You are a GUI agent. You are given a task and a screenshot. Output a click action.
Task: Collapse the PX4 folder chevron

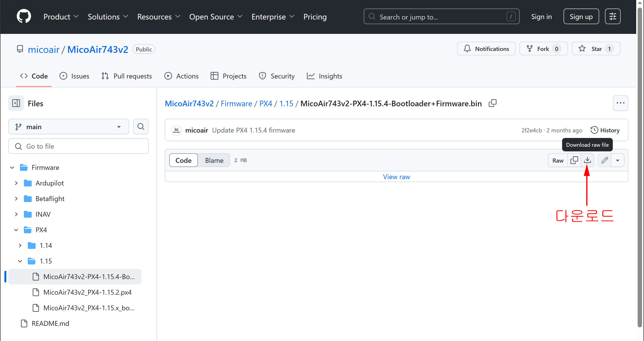coord(16,230)
